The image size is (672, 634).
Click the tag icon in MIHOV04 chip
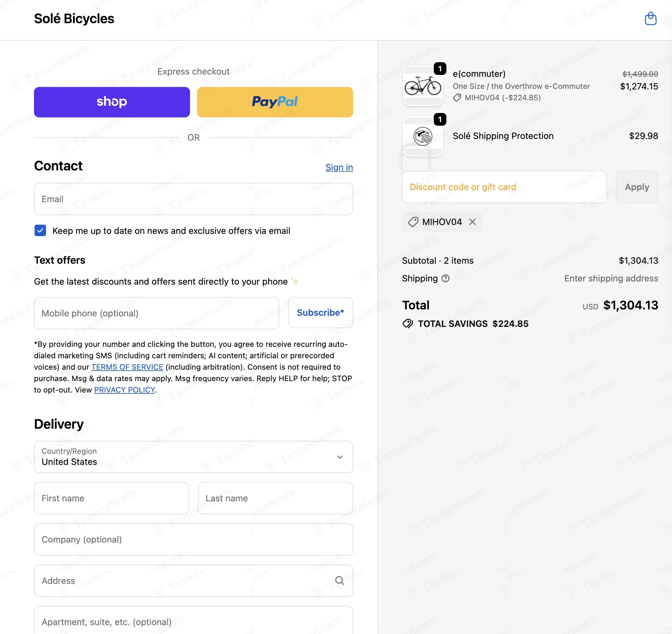pyautogui.click(x=413, y=222)
